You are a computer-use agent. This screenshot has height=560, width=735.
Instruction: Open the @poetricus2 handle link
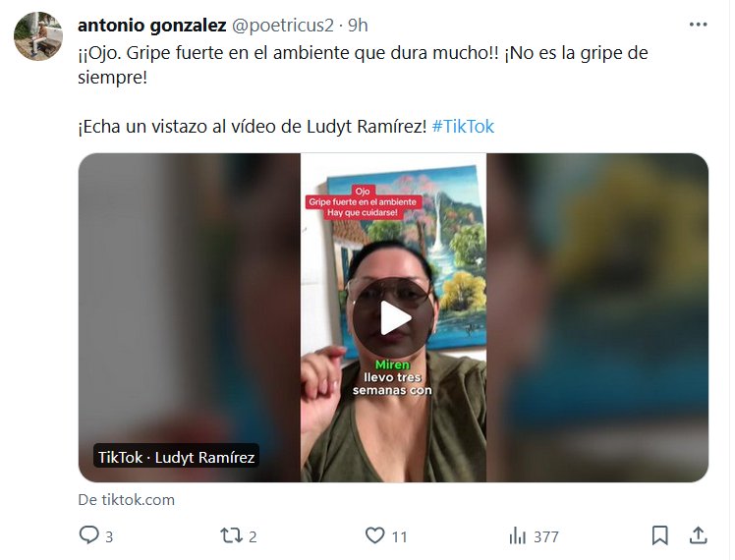pos(283,26)
